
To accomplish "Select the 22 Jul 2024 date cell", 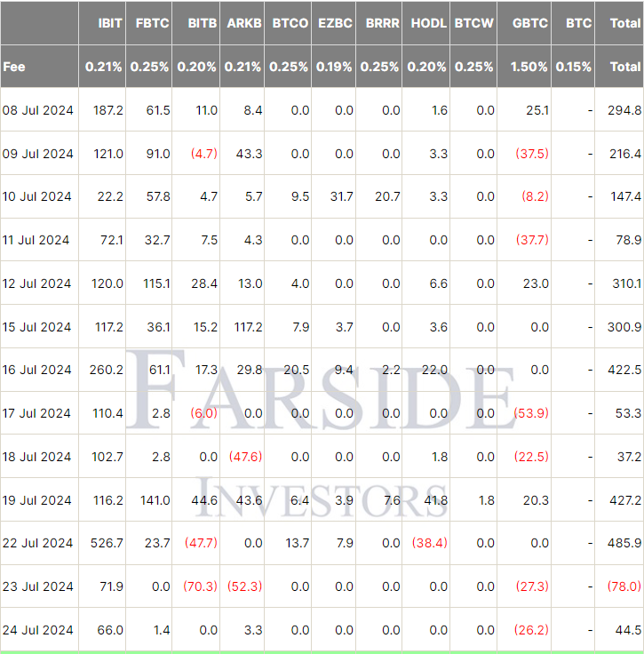I will click(37, 543).
